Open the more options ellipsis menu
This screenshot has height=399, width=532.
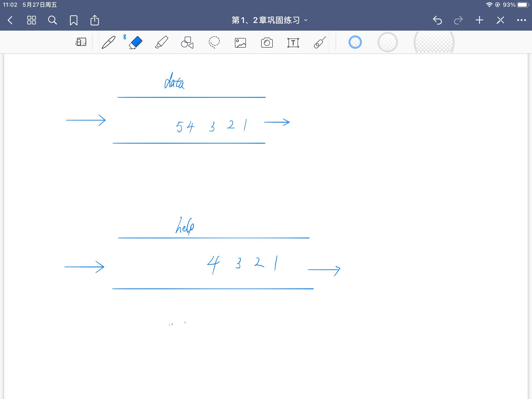click(x=521, y=20)
